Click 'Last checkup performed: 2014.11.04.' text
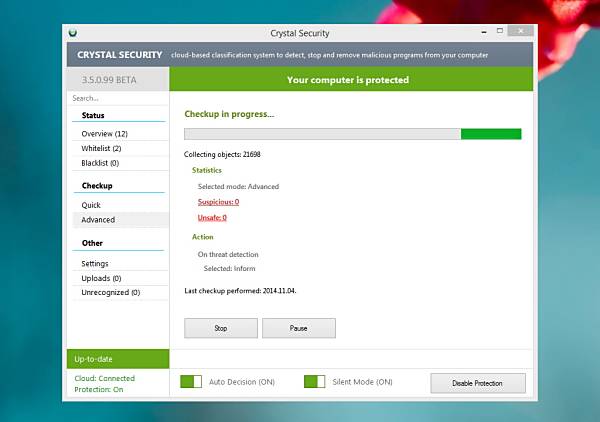Image resolution: width=600 pixels, height=422 pixels. (x=240, y=291)
